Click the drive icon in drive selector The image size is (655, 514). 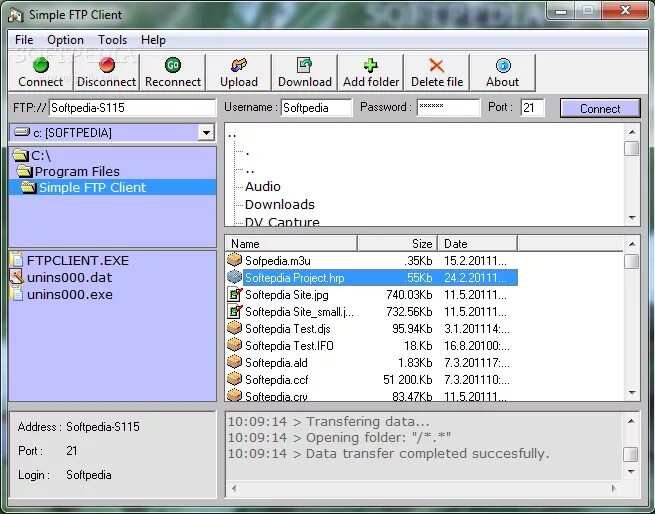pyautogui.click(x=22, y=132)
